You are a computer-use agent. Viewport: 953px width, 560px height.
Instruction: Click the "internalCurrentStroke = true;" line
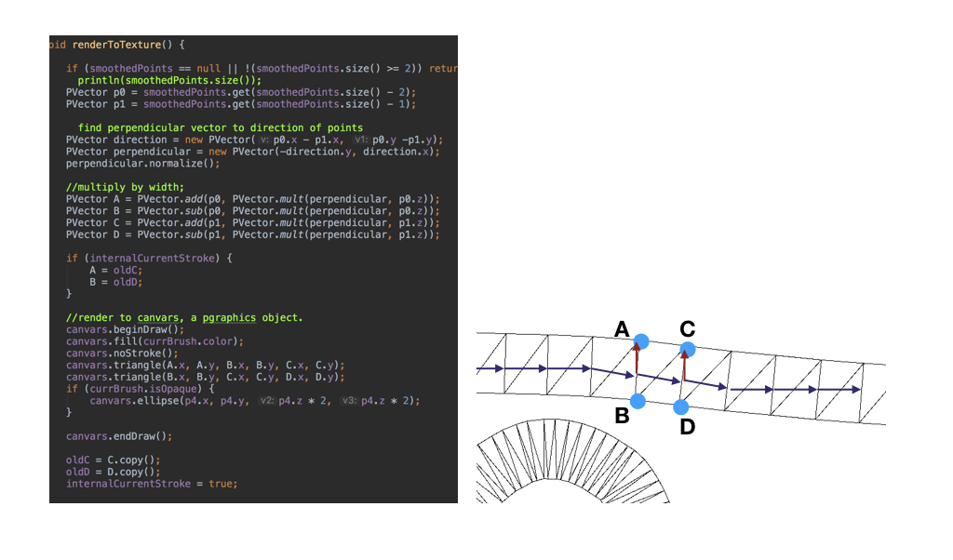pos(152,484)
